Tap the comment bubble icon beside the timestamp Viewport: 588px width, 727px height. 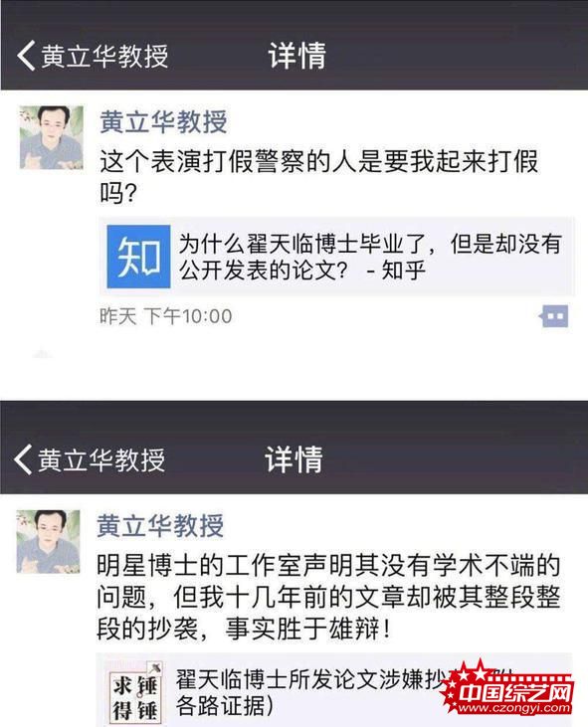pos(554,316)
